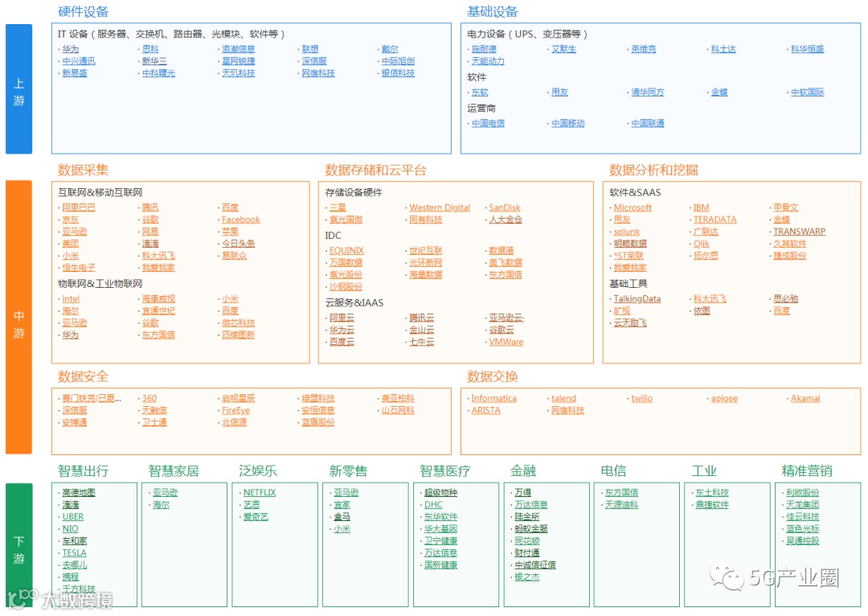Viewport: 868px width, 616px height.
Task: Open the 光环新网 link
Action: tap(426, 263)
